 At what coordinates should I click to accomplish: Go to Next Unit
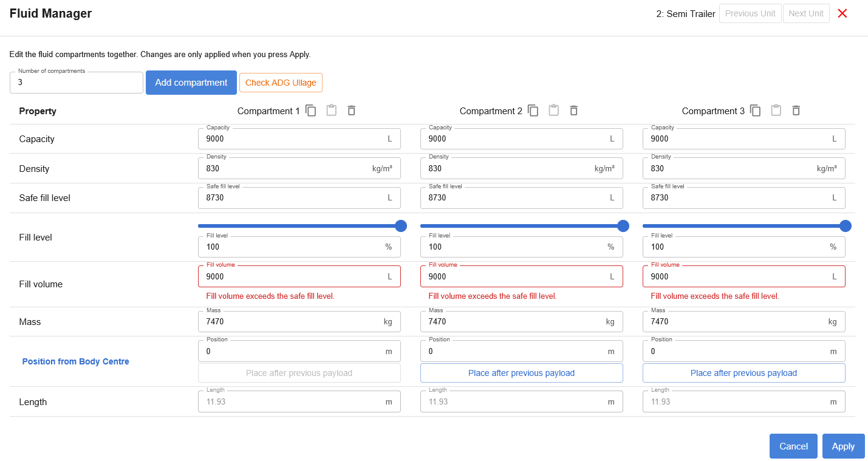tap(806, 13)
